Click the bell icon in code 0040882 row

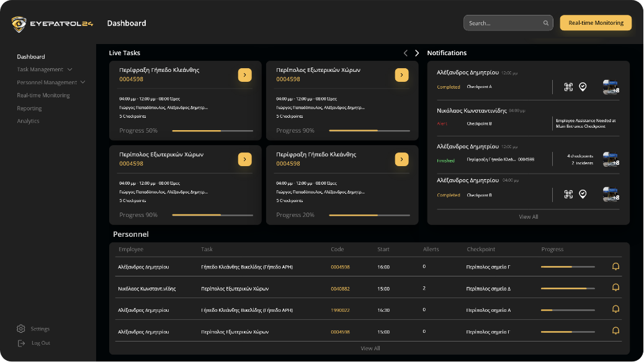point(615,288)
